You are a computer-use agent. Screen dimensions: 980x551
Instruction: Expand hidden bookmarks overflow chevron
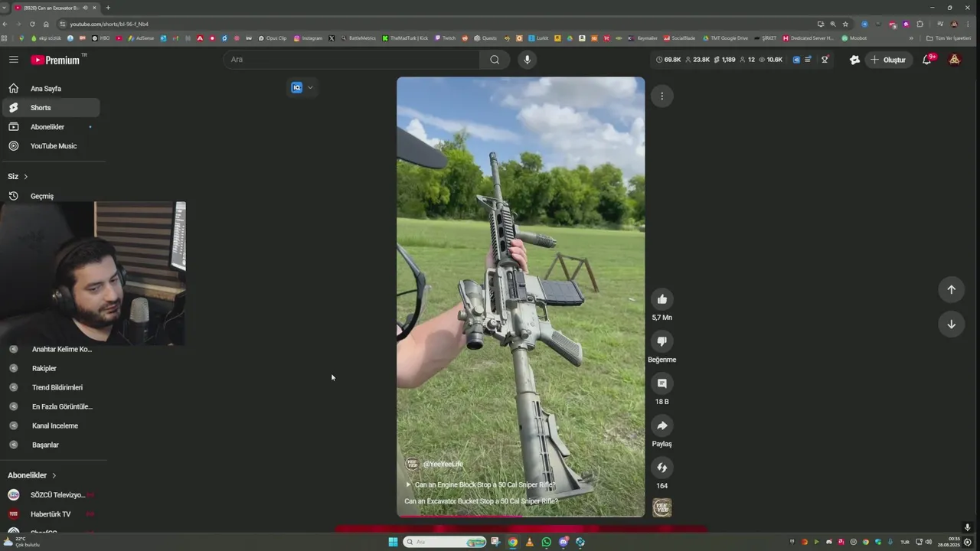click(911, 38)
